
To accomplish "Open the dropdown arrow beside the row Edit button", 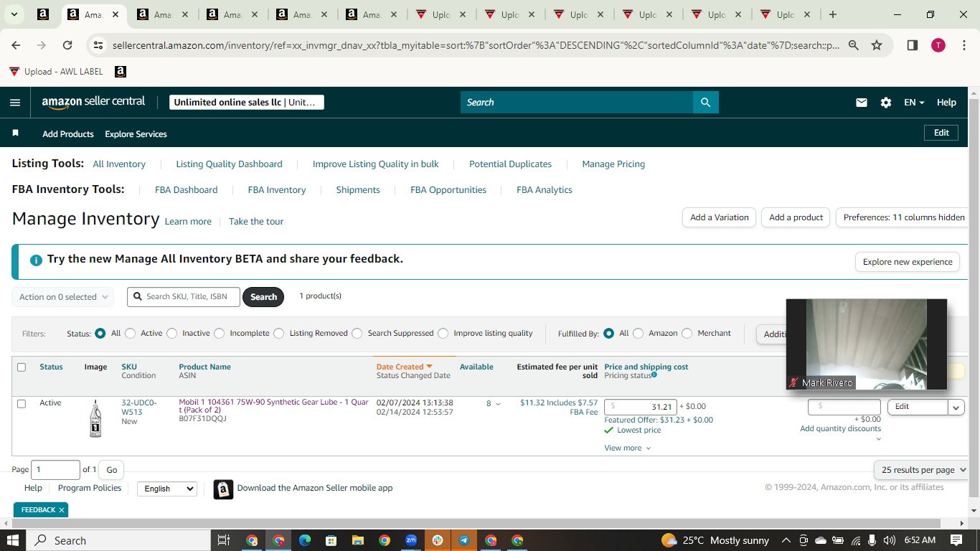I will pos(956,407).
